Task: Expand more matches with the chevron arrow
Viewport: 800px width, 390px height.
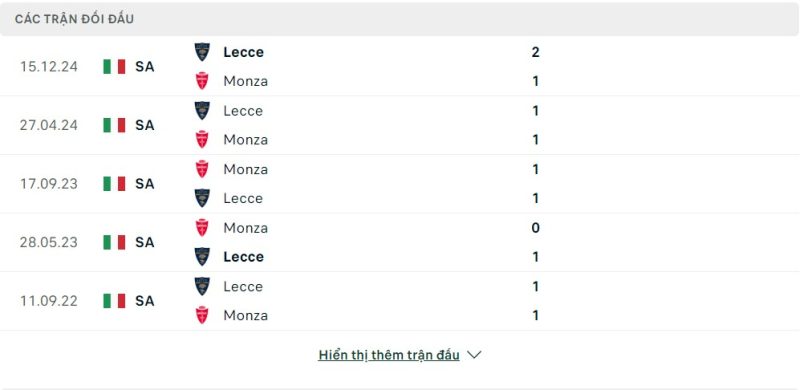Action: (x=474, y=355)
